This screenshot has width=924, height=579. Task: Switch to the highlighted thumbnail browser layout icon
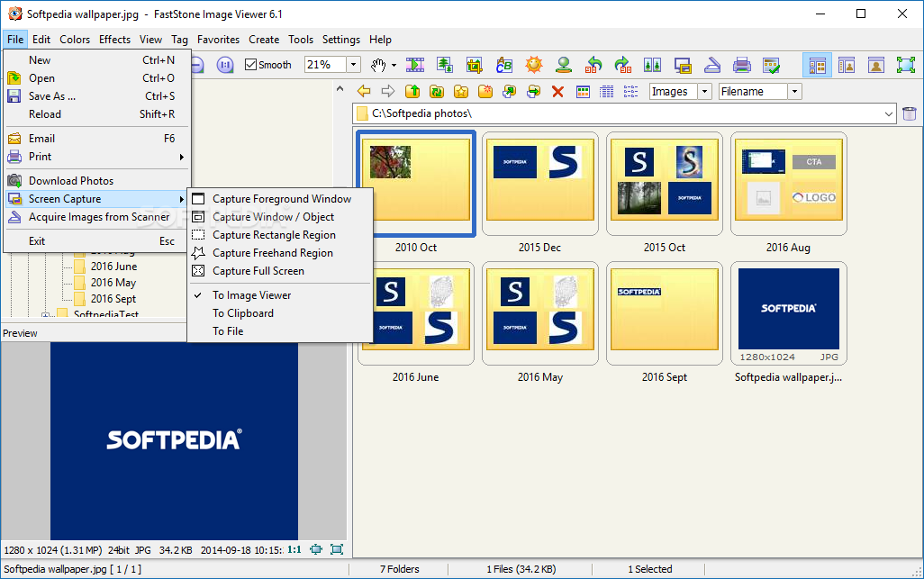pos(818,65)
